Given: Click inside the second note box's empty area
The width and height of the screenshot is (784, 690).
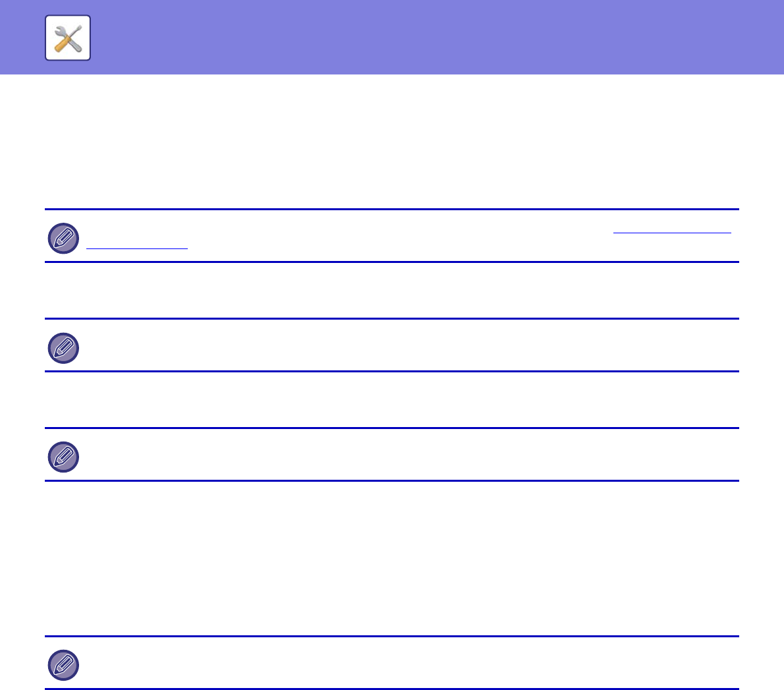Looking at the screenshot, I should (395, 346).
